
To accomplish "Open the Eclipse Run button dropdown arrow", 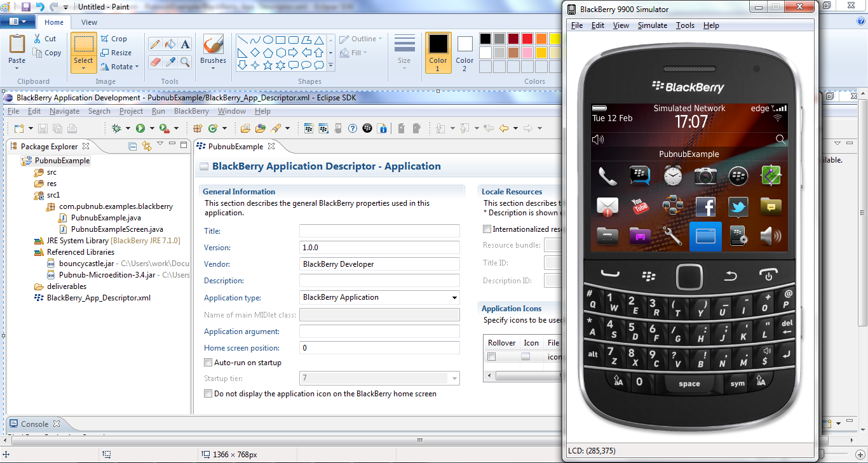I will (151, 128).
